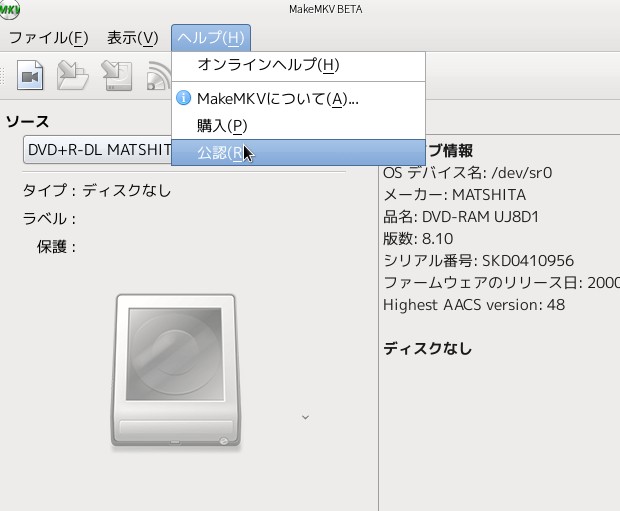Screen dimensions: 620x511
Task: Click 品名: DVD-RAM UJ8D1 line
Action: click(461, 217)
